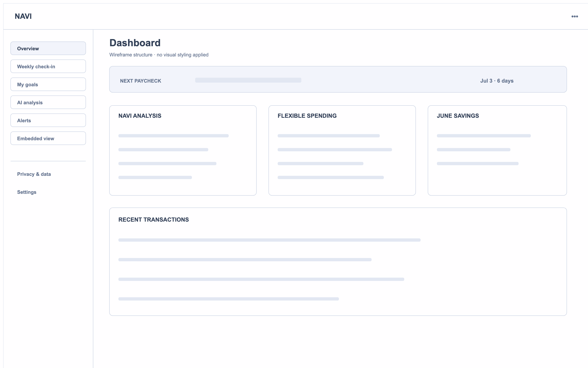Open Settings in the sidebar
This screenshot has width=588, height=368.
click(x=27, y=192)
